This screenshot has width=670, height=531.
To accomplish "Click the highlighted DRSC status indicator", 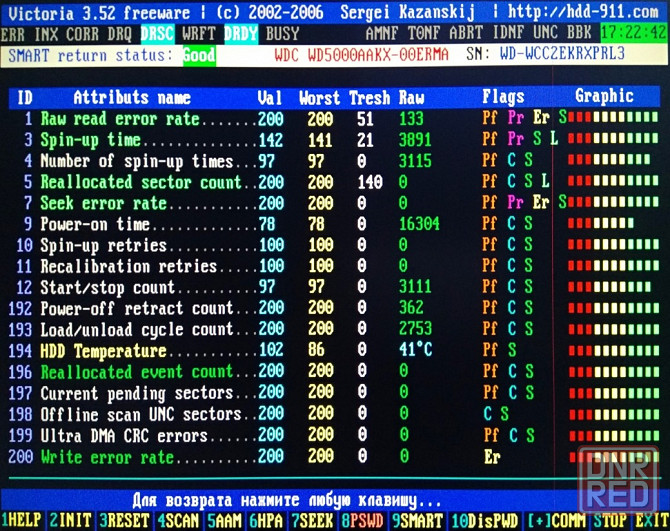I will coord(157,33).
